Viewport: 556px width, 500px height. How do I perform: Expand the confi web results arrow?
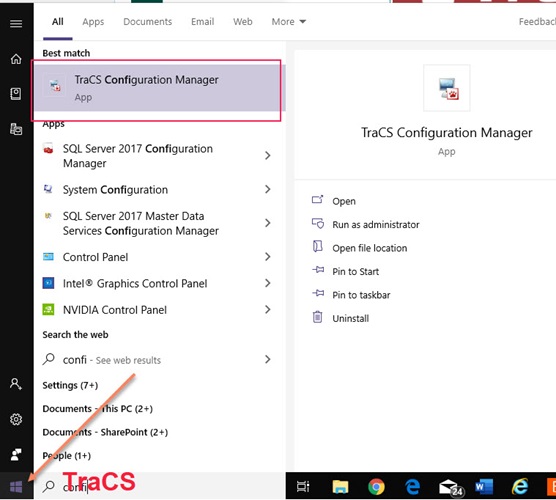point(268,360)
